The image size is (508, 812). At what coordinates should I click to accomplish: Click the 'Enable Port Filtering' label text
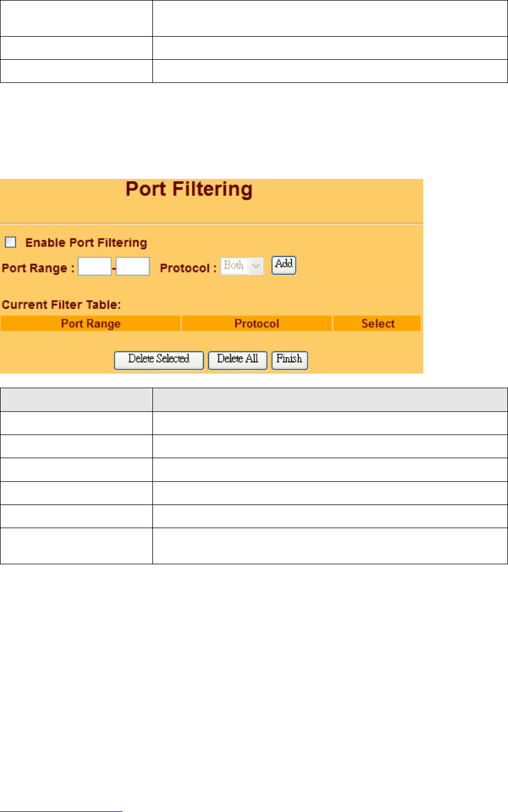coord(86,243)
